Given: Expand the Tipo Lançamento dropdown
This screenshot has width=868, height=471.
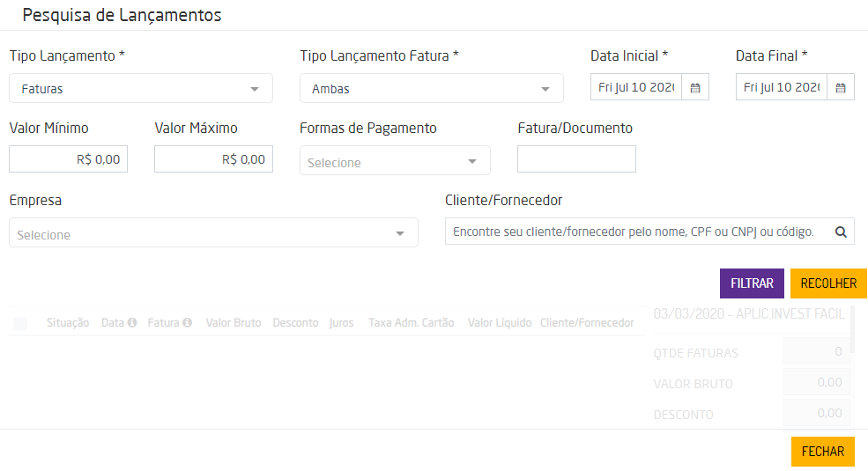Looking at the screenshot, I should (141, 88).
